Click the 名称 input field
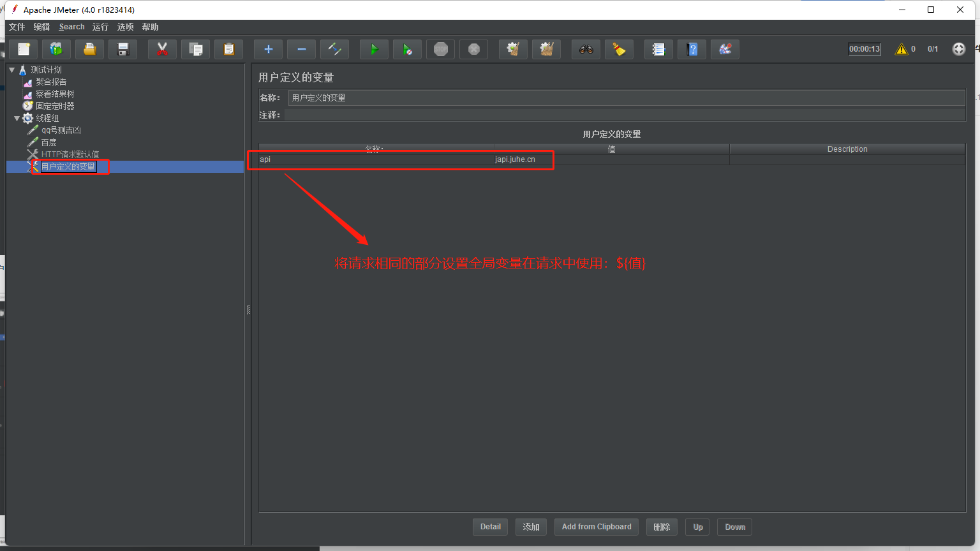Viewport: 980px width, 551px height. 627,98
